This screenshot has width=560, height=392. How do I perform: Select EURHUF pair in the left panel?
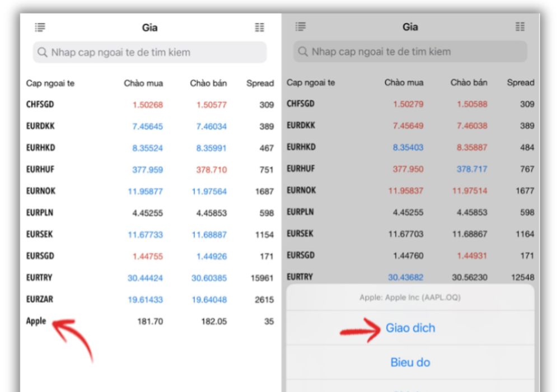coord(150,170)
